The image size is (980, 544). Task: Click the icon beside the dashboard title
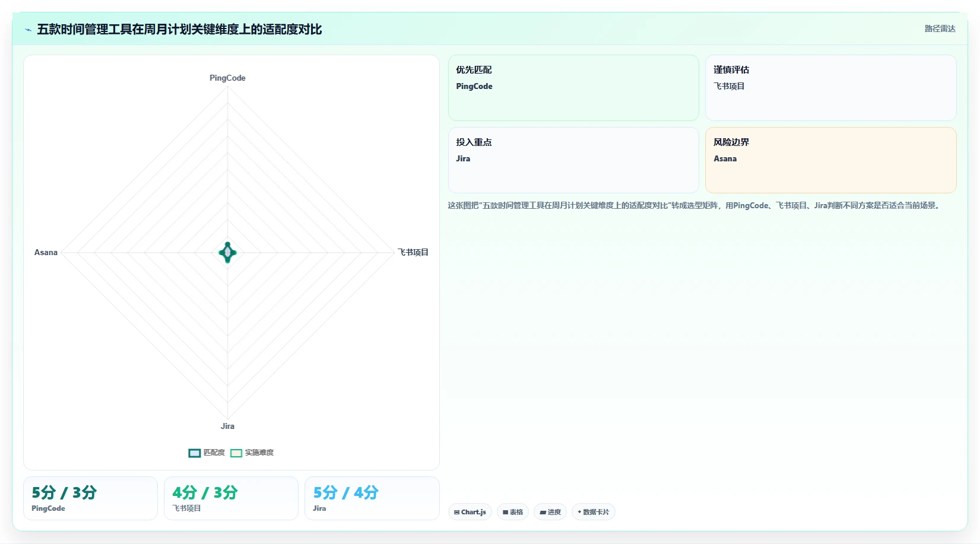28,30
